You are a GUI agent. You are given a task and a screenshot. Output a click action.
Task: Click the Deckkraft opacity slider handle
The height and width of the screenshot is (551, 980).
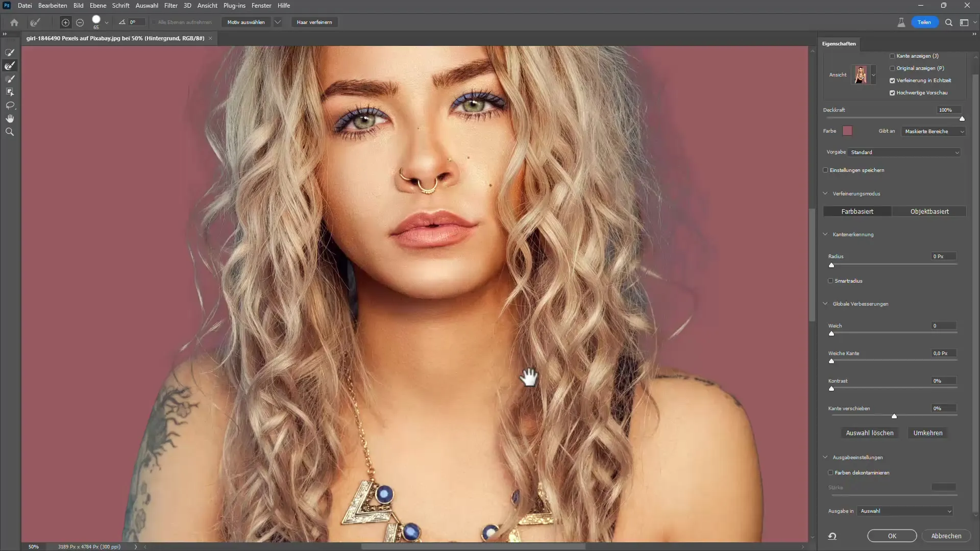click(x=962, y=119)
